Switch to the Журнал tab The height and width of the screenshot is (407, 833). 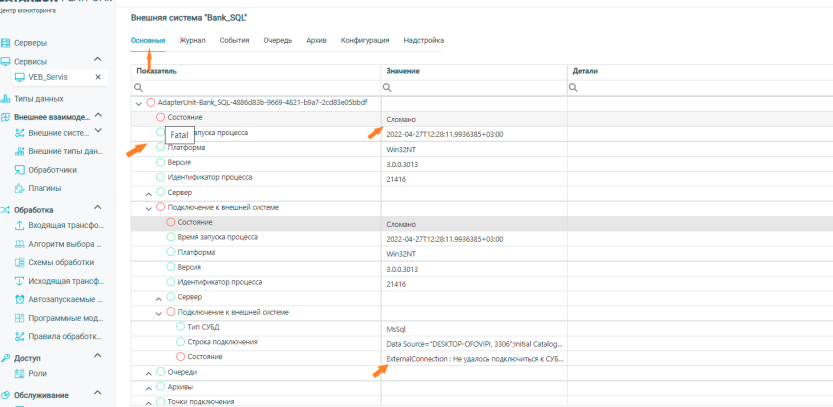(x=192, y=40)
